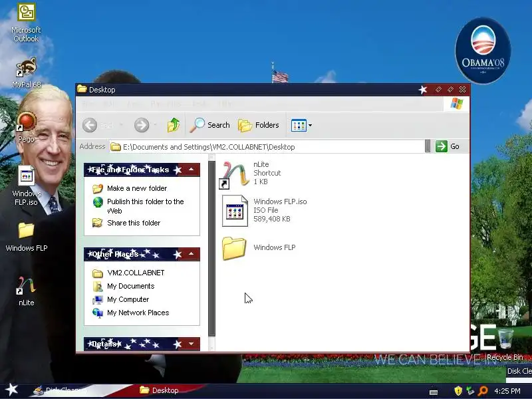Screen dimensions: 532x399
Task: Select the Windows FLP.iso file in Explorer
Action: [x=265, y=210]
